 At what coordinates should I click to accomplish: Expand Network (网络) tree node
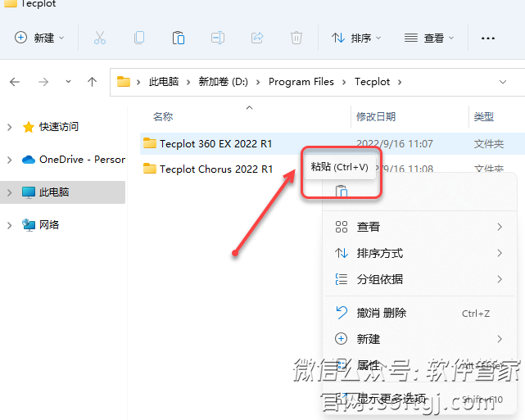(x=9, y=225)
